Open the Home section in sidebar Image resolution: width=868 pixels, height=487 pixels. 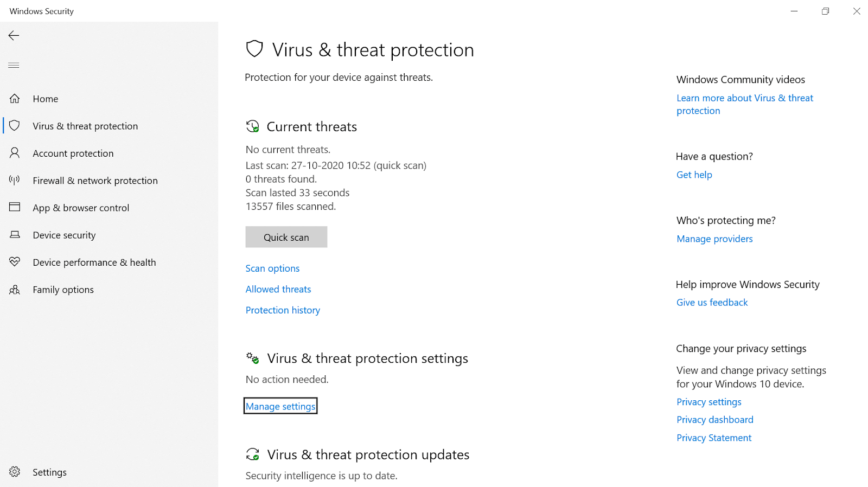(x=45, y=98)
